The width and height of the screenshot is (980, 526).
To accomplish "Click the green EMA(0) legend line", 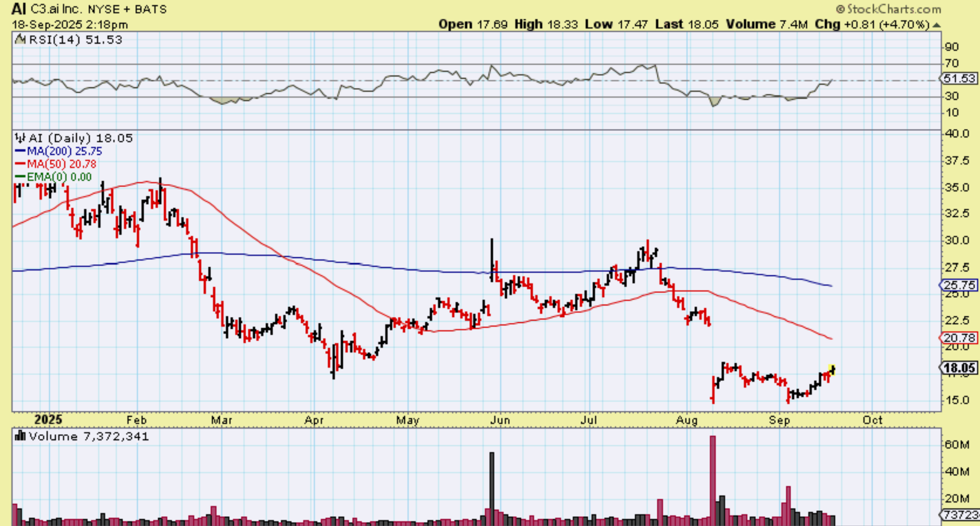I will [x=20, y=176].
